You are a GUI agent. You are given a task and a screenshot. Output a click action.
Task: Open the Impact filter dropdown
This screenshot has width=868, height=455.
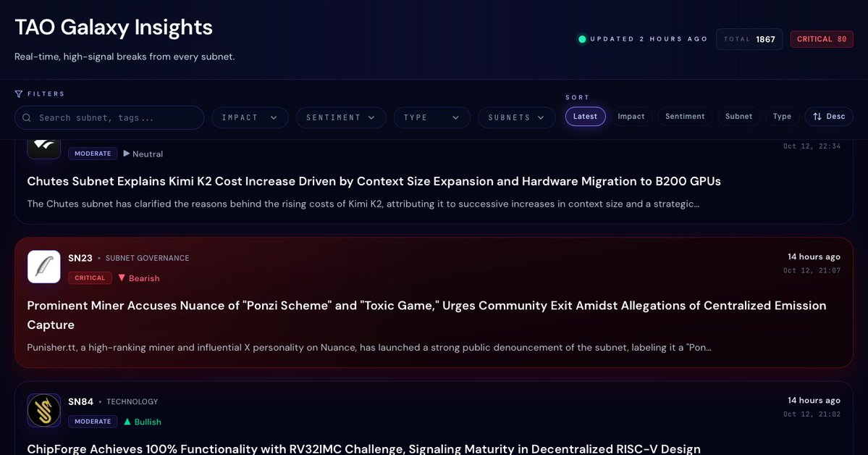point(250,117)
